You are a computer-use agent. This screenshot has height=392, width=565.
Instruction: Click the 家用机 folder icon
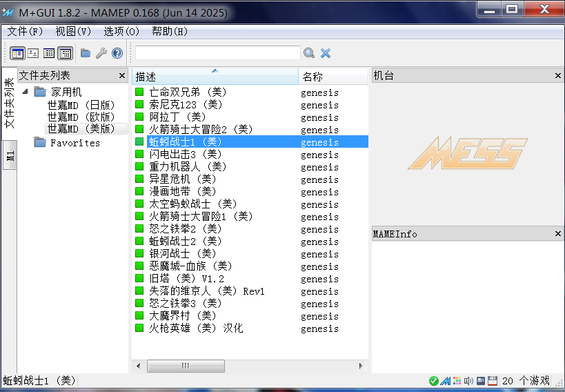tap(40, 92)
